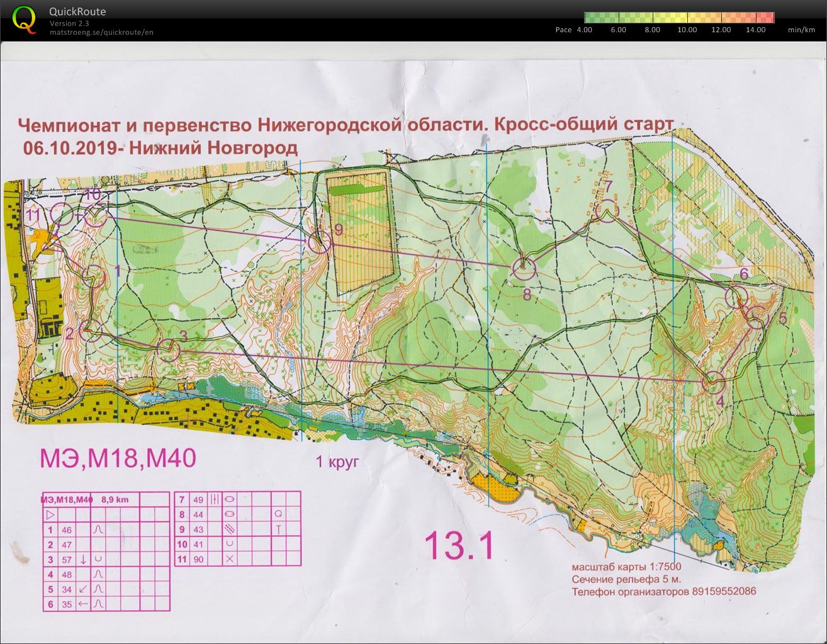Select control circle 8 on the map
Image resolution: width=827 pixels, height=644 pixels.
coord(524,269)
